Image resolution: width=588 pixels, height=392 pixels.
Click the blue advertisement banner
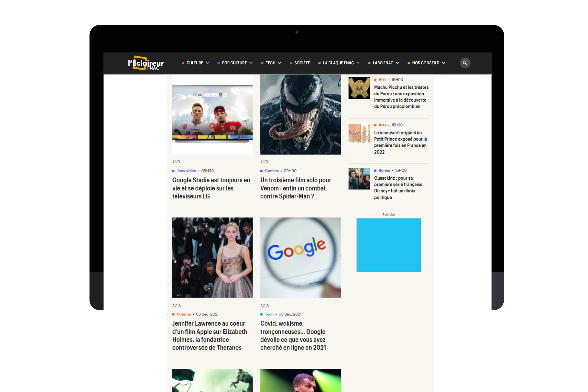pyautogui.click(x=388, y=245)
